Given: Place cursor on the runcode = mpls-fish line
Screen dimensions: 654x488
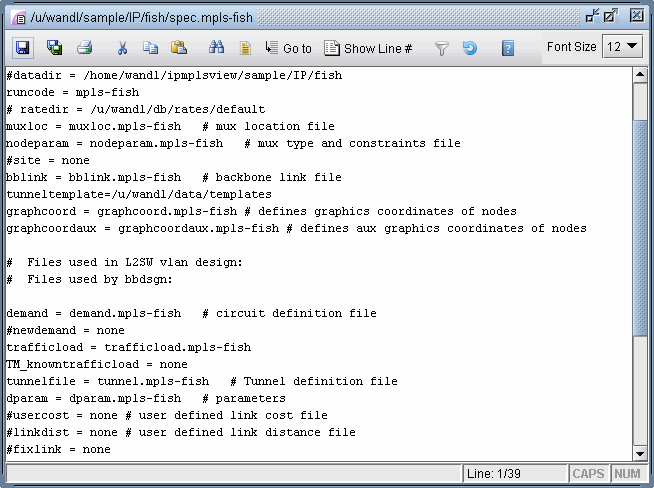Looking at the screenshot, I should coord(73,92).
